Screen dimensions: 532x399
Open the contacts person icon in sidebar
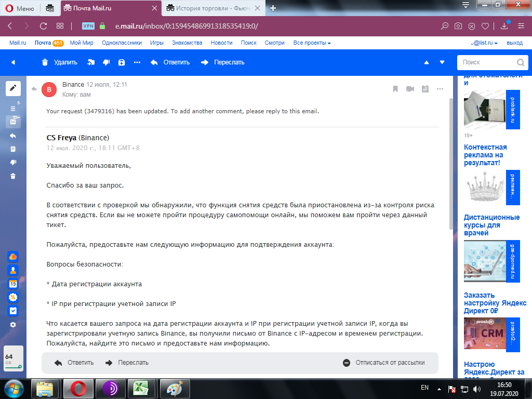click(x=13, y=270)
